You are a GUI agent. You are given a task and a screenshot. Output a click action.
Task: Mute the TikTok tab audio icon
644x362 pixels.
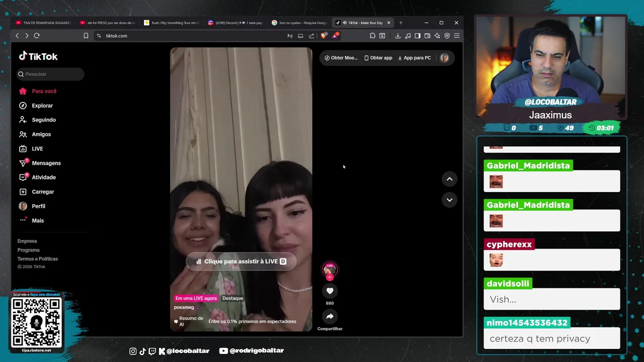click(345, 23)
